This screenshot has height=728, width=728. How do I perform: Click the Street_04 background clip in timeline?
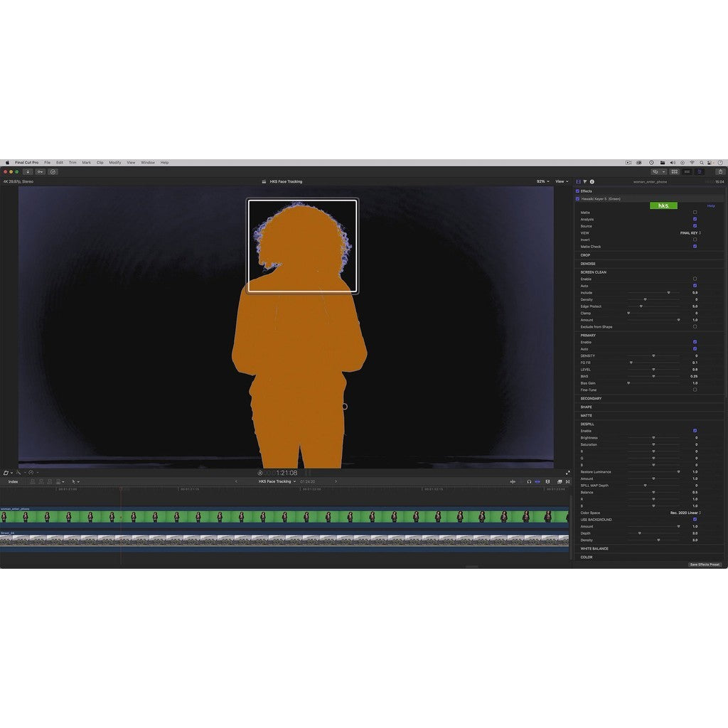point(284,540)
